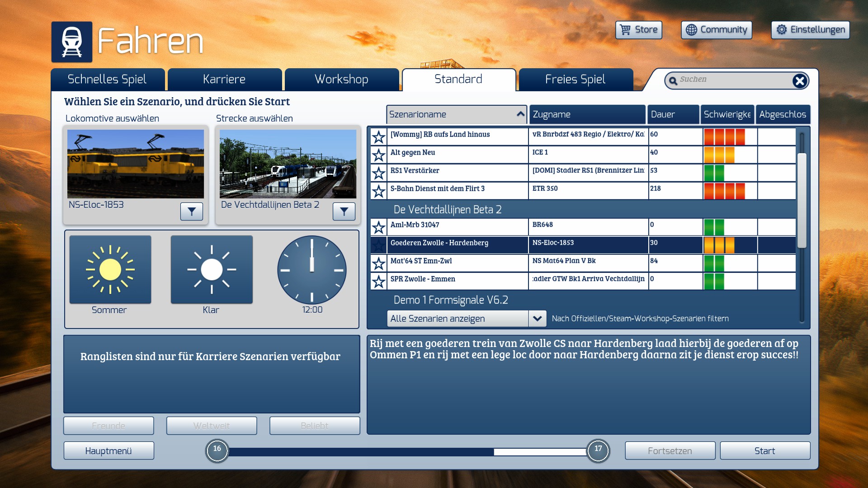Favorite the 'Alt gegen Neu' scenario star

[x=379, y=155]
